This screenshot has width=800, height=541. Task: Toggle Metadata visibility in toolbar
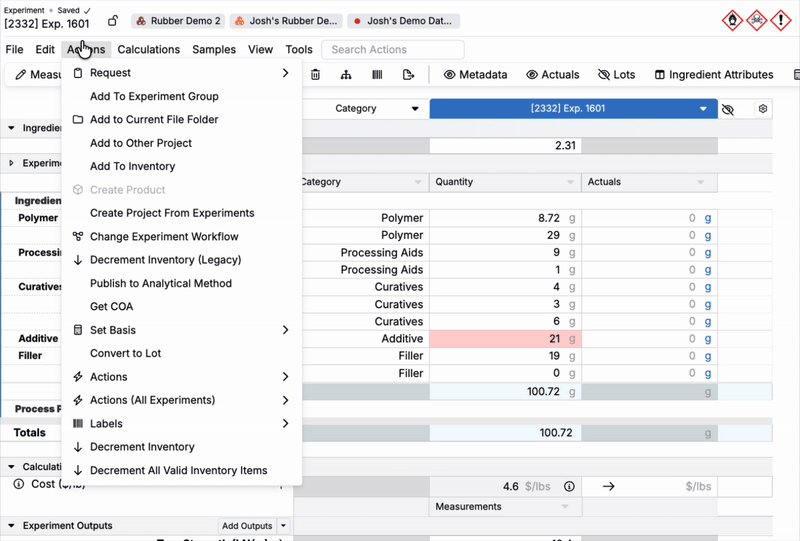pos(475,75)
